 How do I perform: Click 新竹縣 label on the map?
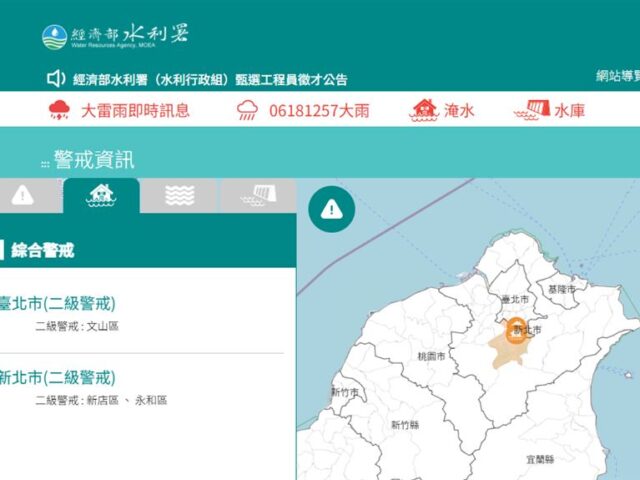tap(405, 425)
